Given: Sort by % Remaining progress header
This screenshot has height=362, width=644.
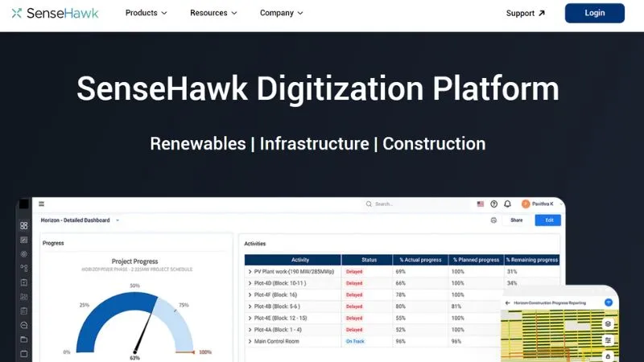Looking at the screenshot, I should 532,260.
